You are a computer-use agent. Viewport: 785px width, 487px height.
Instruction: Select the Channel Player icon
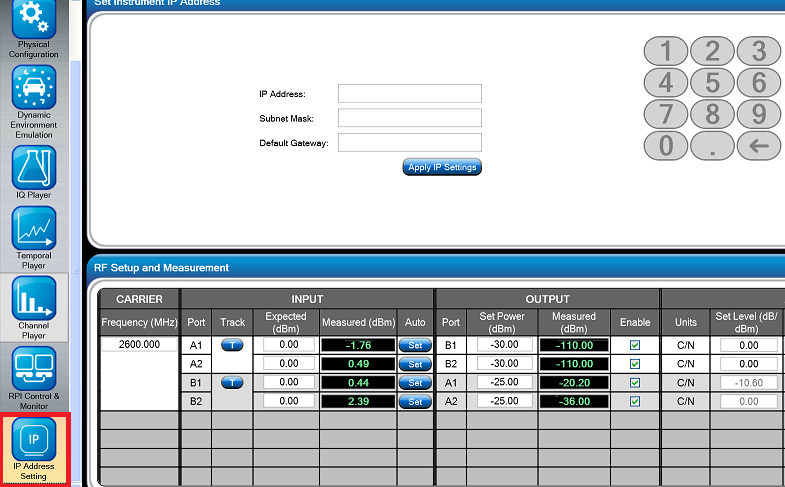pos(33,298)
